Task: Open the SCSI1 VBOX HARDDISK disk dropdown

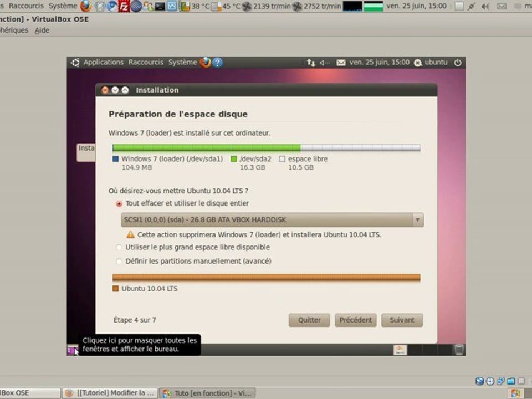Action: tap(272, 220)
